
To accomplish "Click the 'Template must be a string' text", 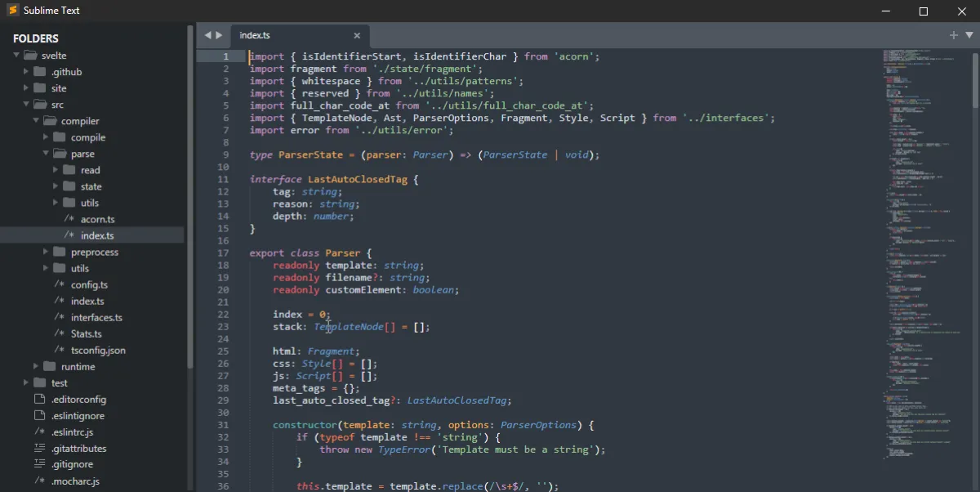I will [x=514, y=449].
